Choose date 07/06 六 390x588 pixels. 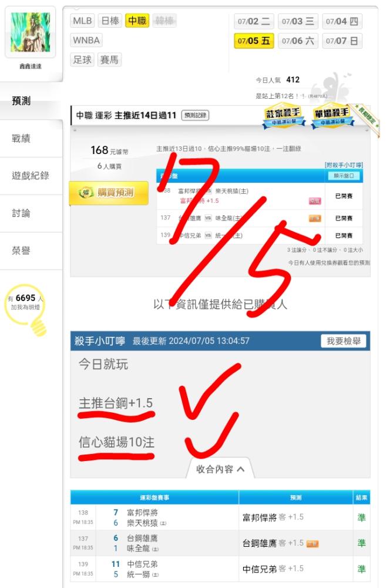click(298, 41)
